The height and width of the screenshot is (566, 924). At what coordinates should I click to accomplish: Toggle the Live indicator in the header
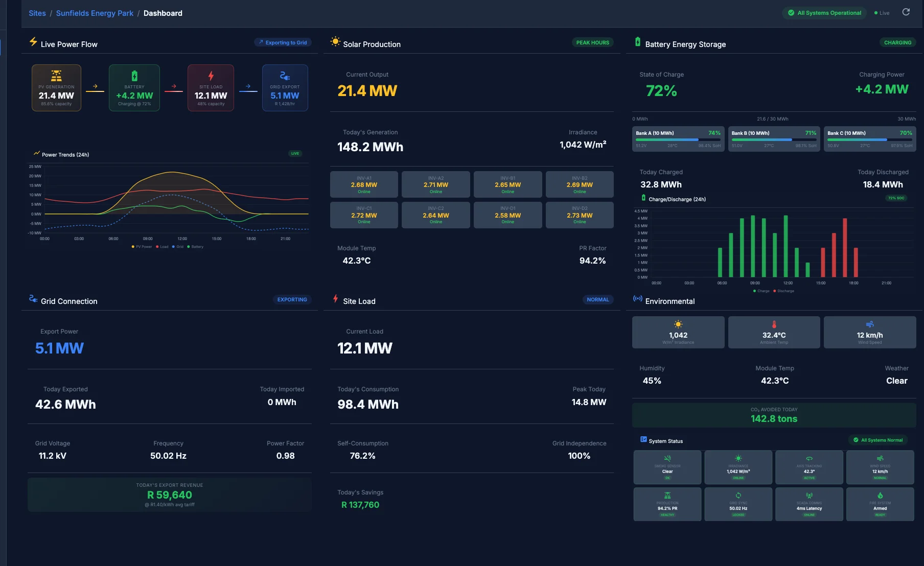[x=882, y=12]
